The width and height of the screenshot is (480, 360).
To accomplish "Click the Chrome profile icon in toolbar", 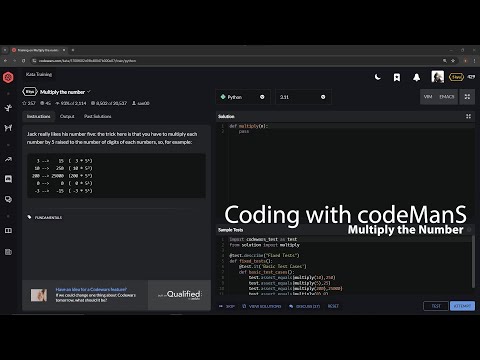I will [x=465, y=61].
